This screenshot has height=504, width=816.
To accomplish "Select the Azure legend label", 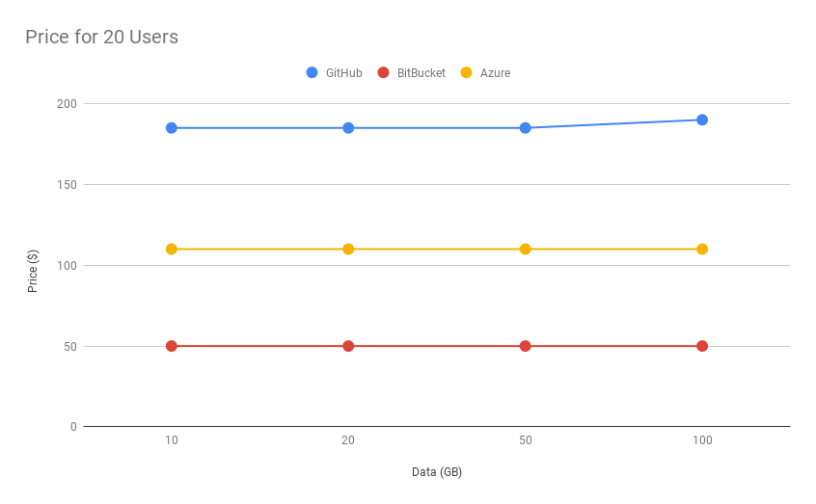I will 495,73.
